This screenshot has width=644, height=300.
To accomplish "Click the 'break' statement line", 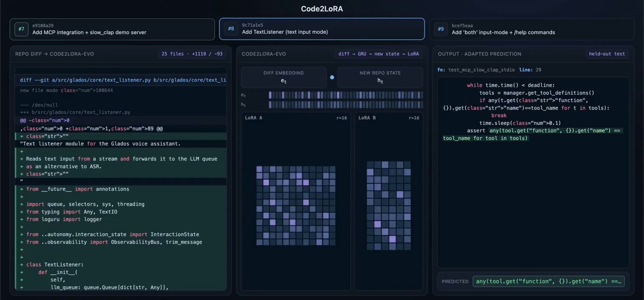I will point(499,115).
